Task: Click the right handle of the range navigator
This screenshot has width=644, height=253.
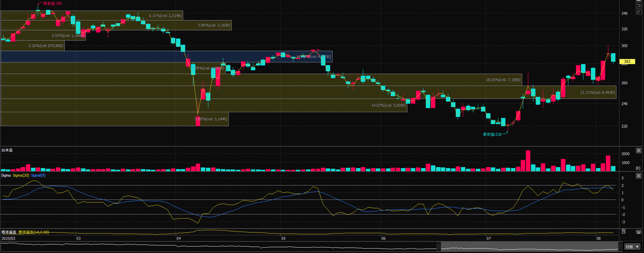Action: point(620,247)
